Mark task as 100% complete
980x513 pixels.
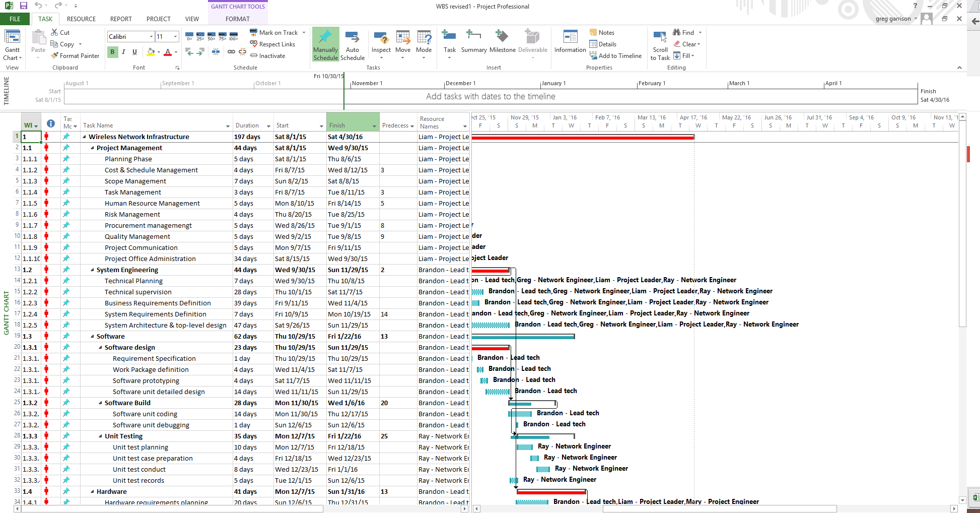[234, 36]
